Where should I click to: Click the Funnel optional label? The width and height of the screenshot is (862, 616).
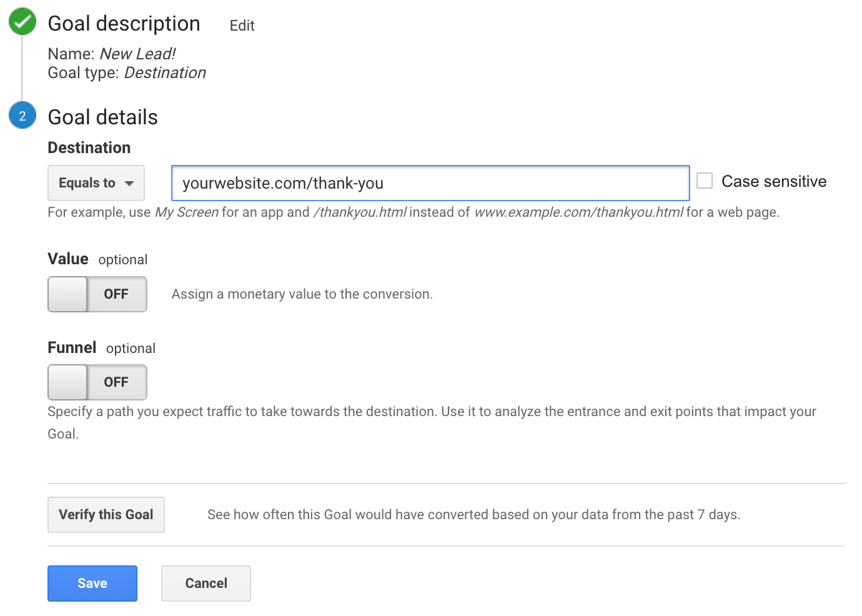102,348
